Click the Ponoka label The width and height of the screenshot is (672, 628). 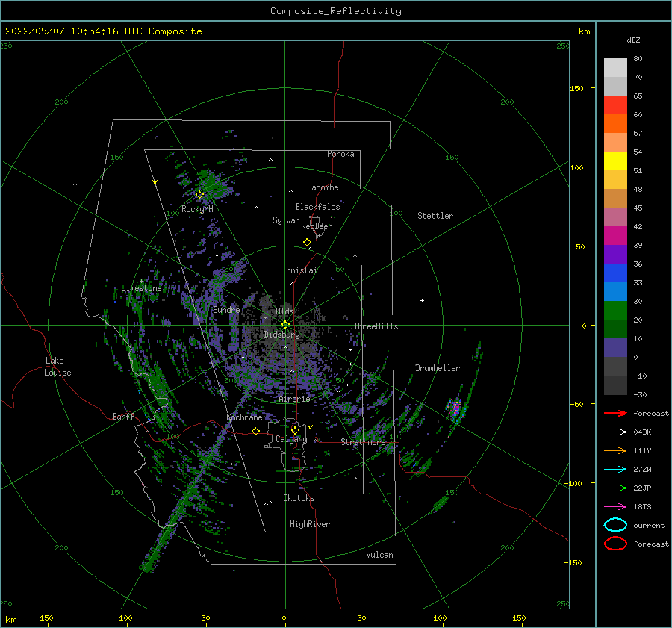340,154
